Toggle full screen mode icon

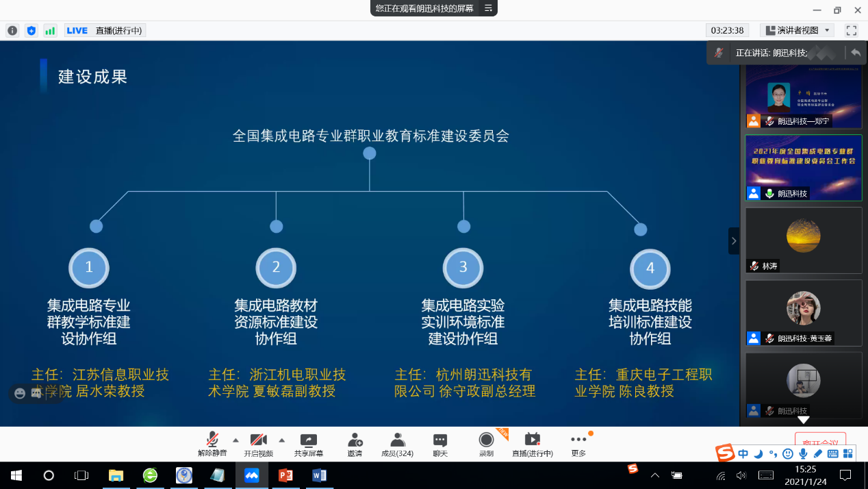(851, 30)
